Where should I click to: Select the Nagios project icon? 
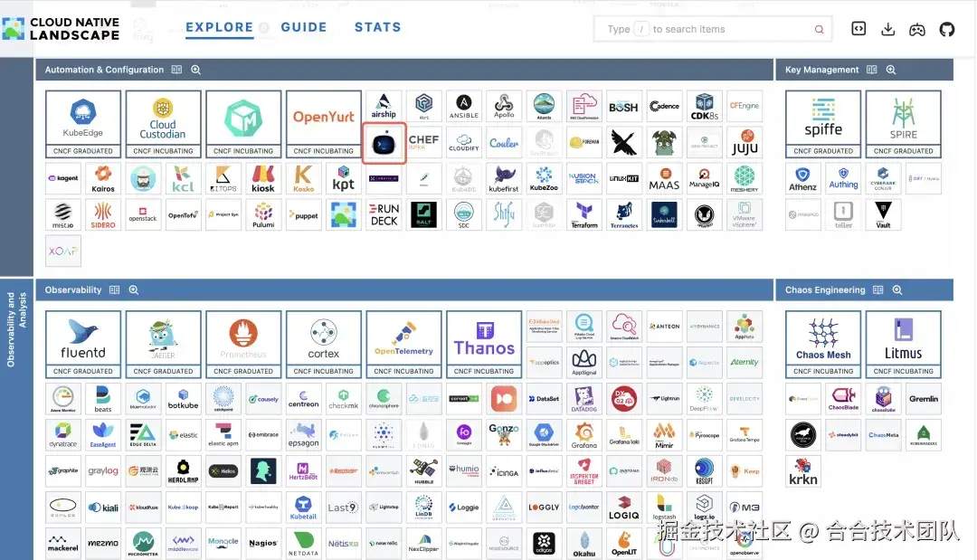[263, 543]
